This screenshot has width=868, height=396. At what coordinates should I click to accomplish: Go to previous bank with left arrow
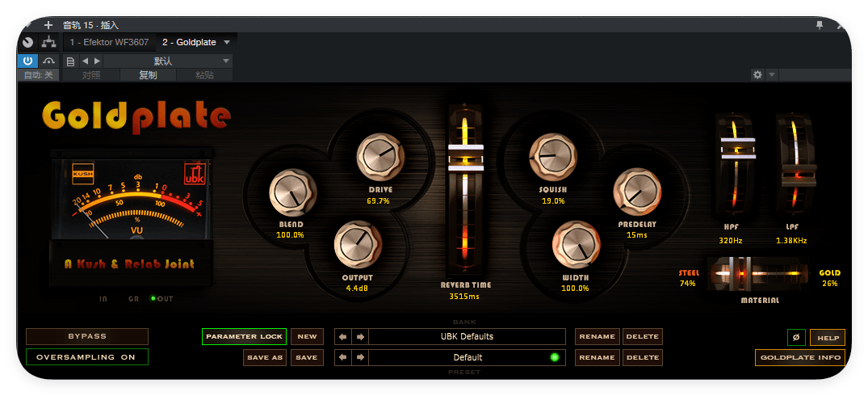342,336
